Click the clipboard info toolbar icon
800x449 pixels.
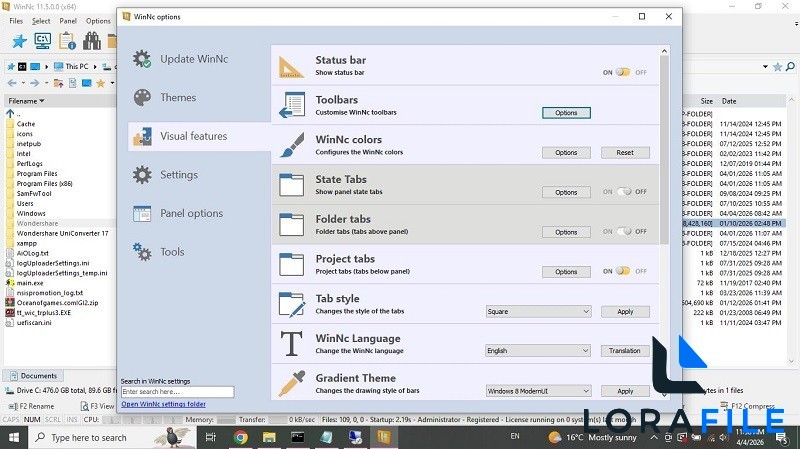pyautogui.click(x=67, y=41)
